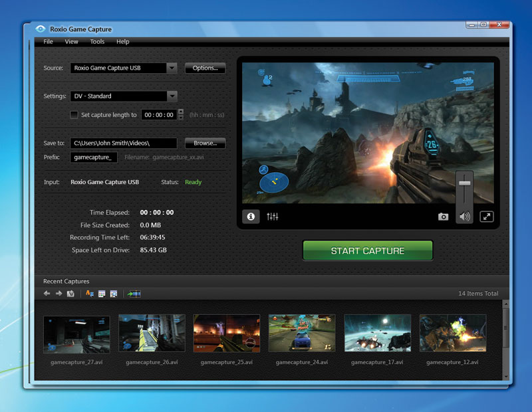The width and height of the screenshot is (532, 412).
Task: Click the live game preview video
Action: (368, 133)
